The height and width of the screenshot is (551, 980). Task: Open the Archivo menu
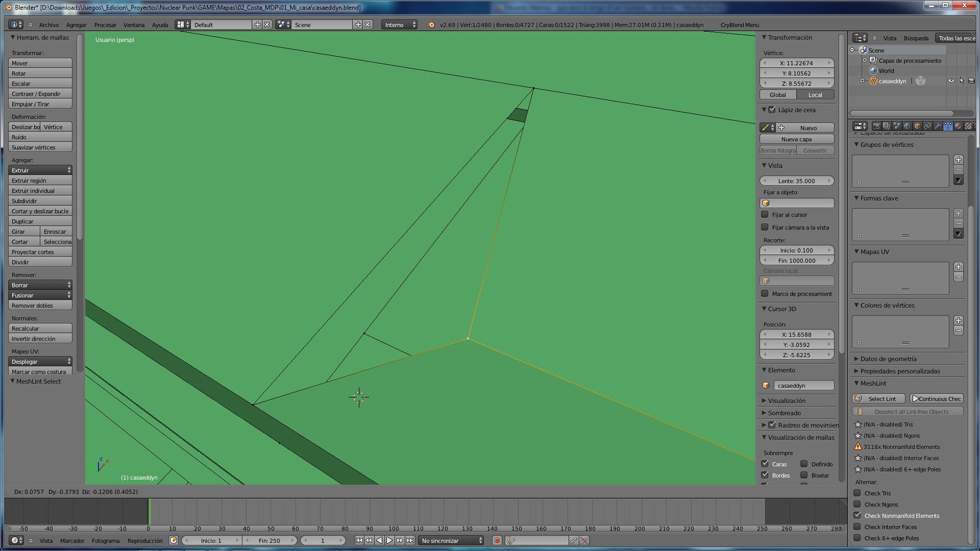coord(48,24)
